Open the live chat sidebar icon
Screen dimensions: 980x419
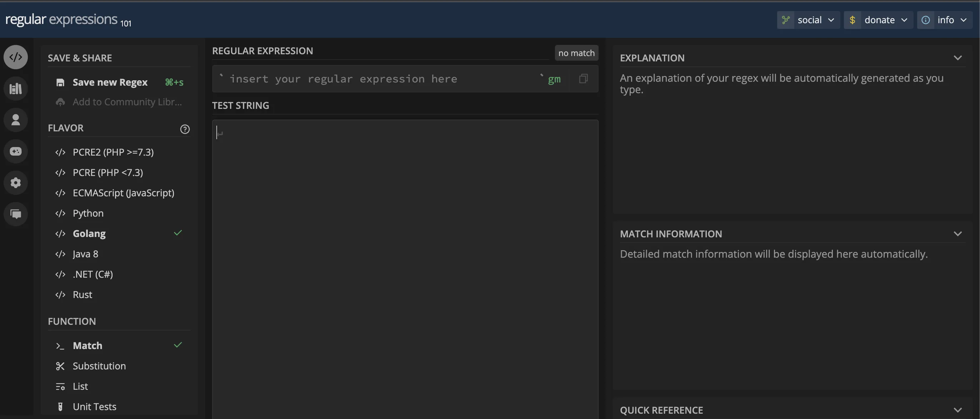pos(16,214)
